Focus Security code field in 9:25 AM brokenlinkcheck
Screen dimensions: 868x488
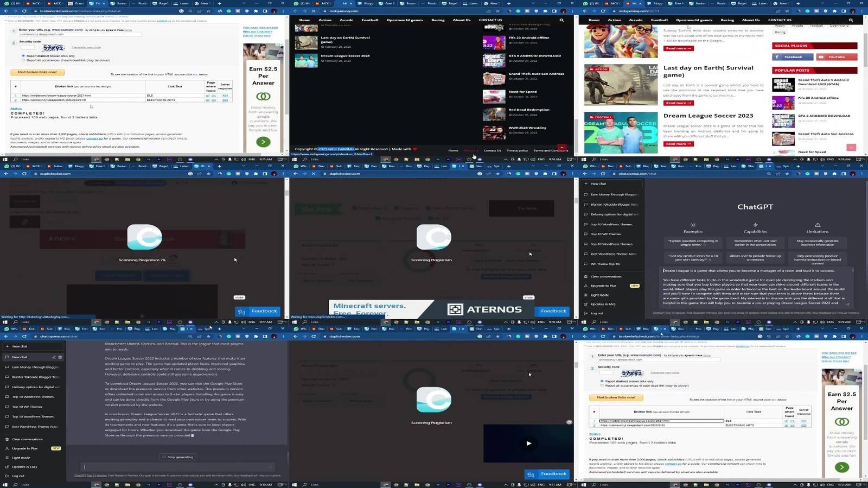pyautogui.click(x=27, y=48)
